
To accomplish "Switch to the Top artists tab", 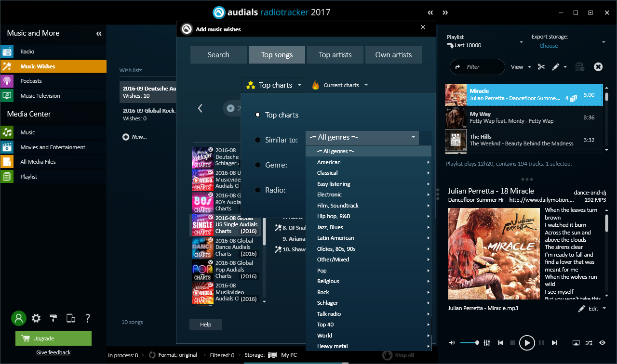I will 335,55.
